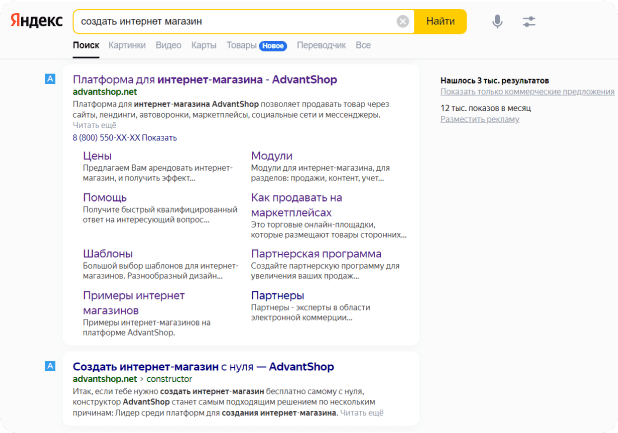
Task: Open the Партнерская программа sitelink
Action: click(x=316, y=254)
